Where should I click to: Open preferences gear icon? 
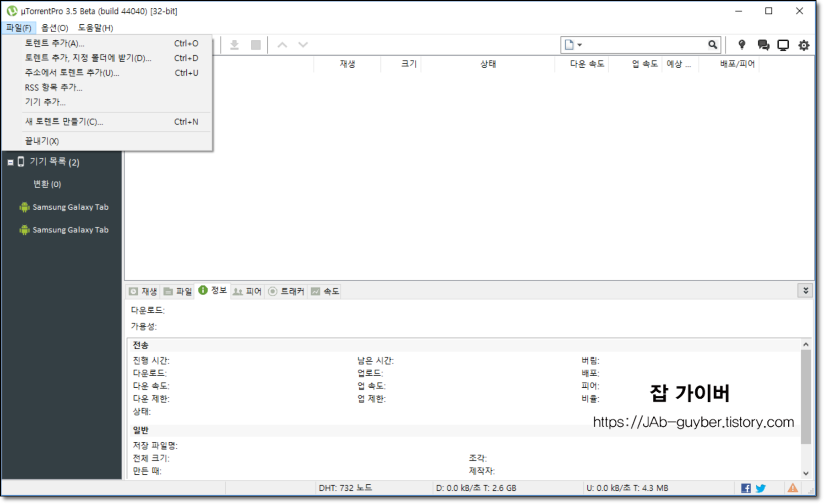click(804, 45)
